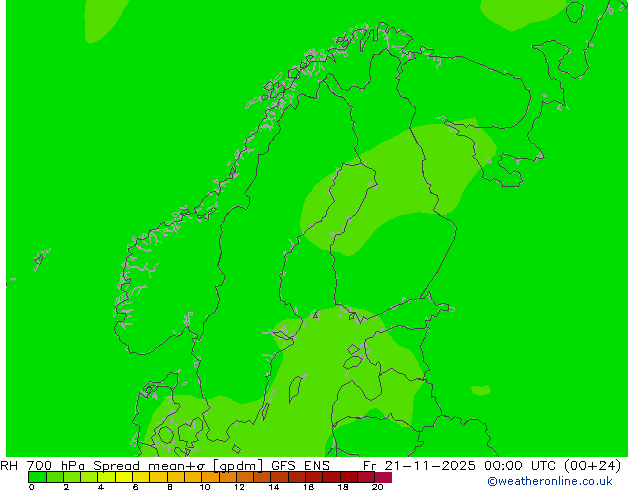634x490 pixels.
Task: Select the pure yellow 5–6 legend swatch
Action: (124, 477)
